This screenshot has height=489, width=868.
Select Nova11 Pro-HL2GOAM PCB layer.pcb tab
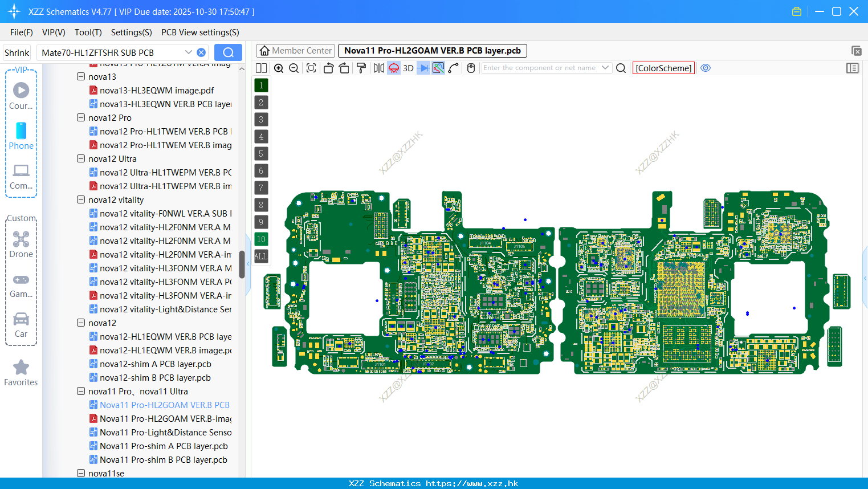(433, 51)
